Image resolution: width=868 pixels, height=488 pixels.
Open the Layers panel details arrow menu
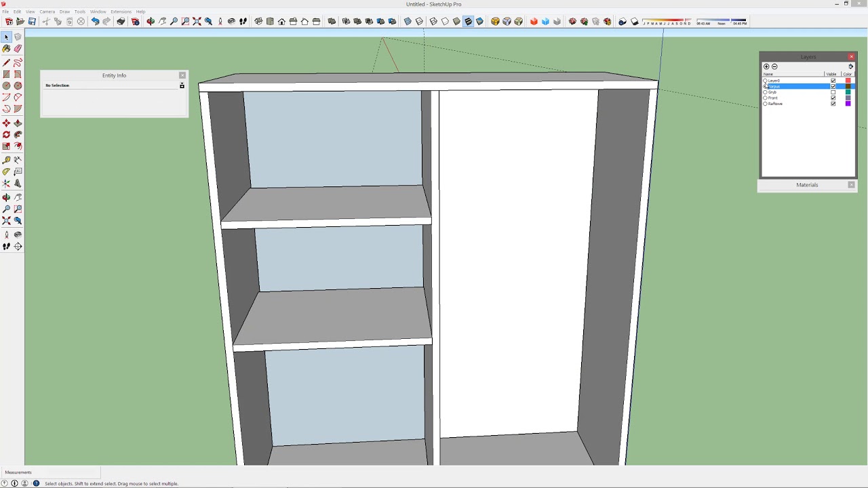[851, 66]
